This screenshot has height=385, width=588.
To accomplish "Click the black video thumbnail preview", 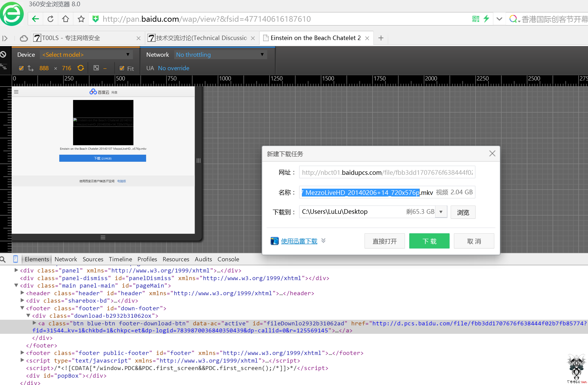I will (x=103, y=122).
